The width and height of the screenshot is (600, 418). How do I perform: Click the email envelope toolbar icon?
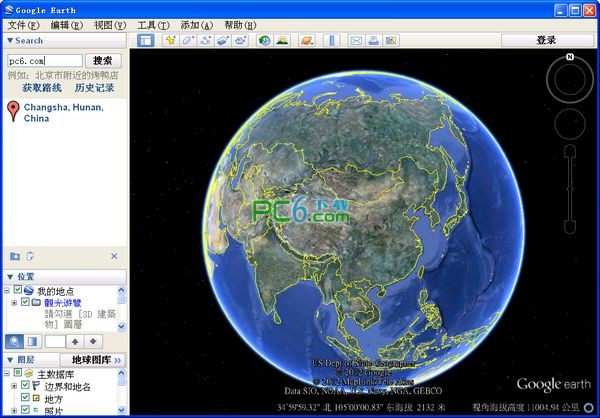(x=356, y=40)
